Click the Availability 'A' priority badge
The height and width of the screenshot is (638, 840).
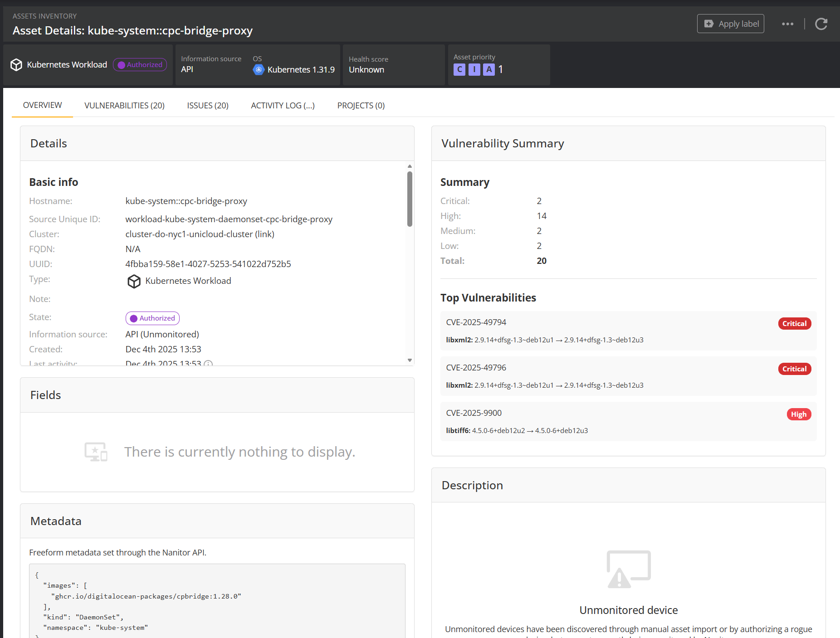tap(488, 69)
